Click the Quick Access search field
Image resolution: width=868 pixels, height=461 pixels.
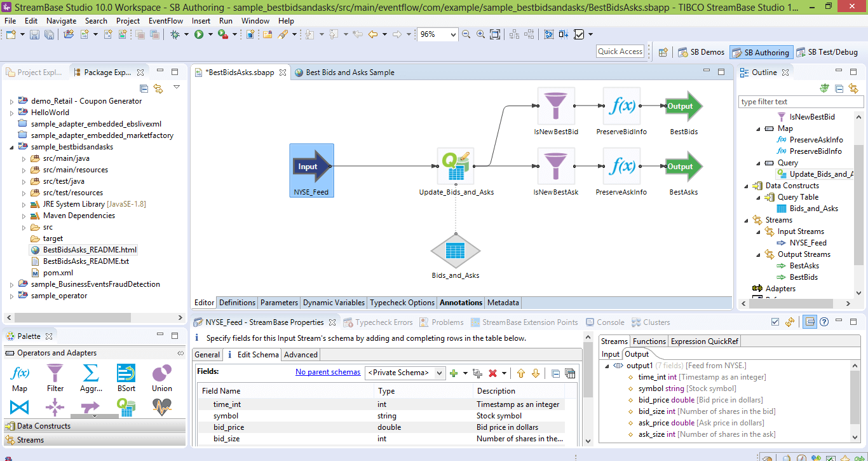(620, 52)
